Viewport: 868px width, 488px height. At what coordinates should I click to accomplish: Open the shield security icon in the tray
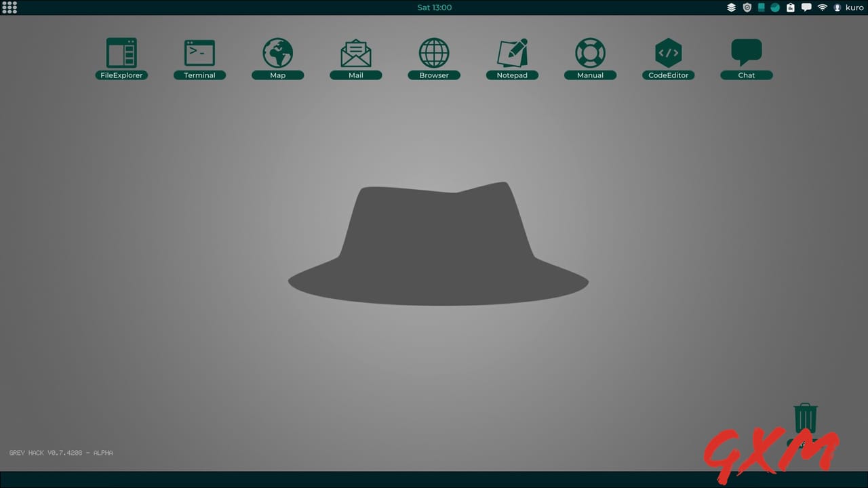(747, 7)
